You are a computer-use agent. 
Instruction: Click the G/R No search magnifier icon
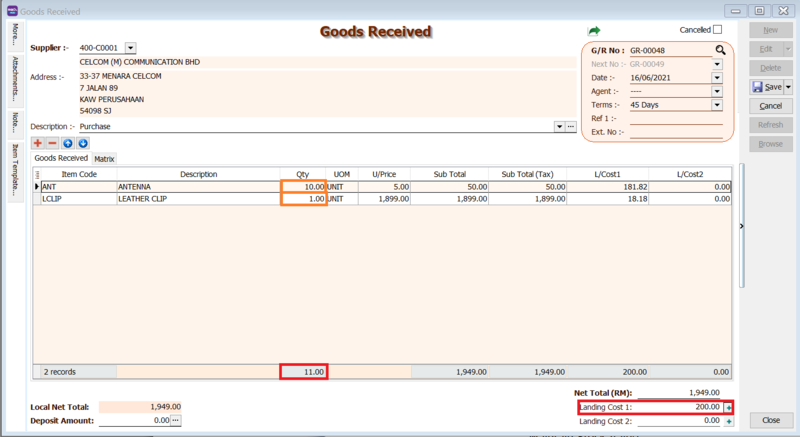click(x=719, y=49)
